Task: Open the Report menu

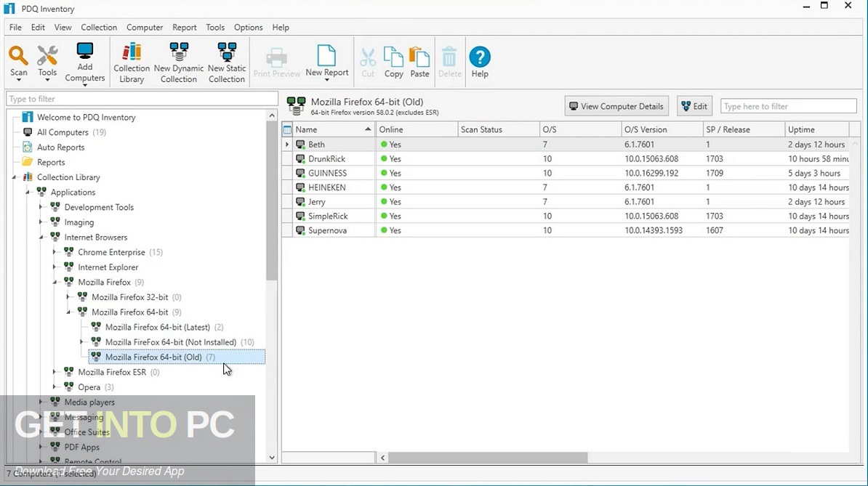Action: point(185,27)
